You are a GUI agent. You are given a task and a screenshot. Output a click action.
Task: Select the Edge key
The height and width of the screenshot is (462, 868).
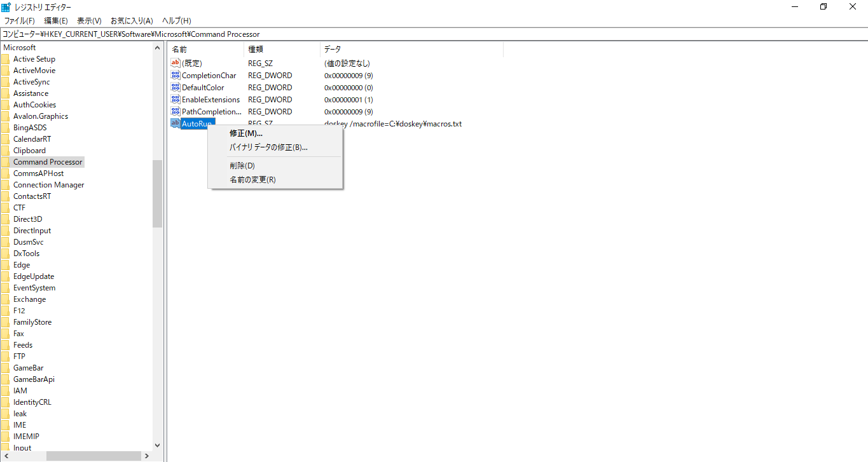click(22, 265)
